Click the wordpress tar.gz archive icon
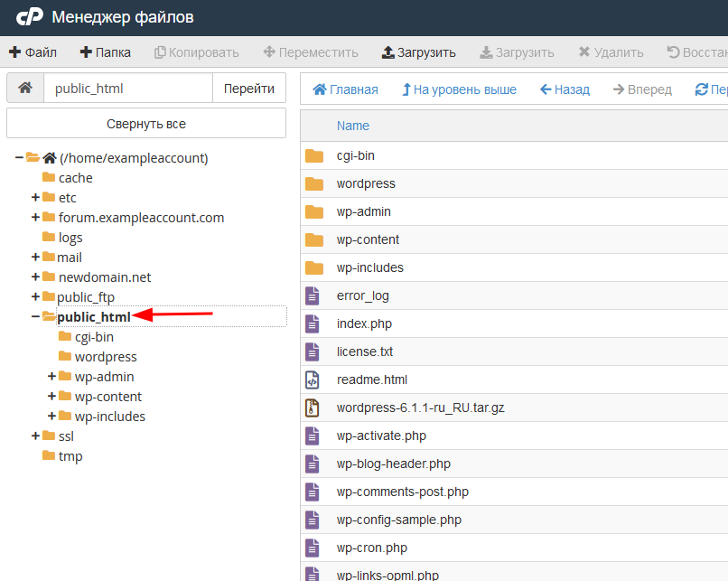The image size is (728, 581). coord(313,408)
